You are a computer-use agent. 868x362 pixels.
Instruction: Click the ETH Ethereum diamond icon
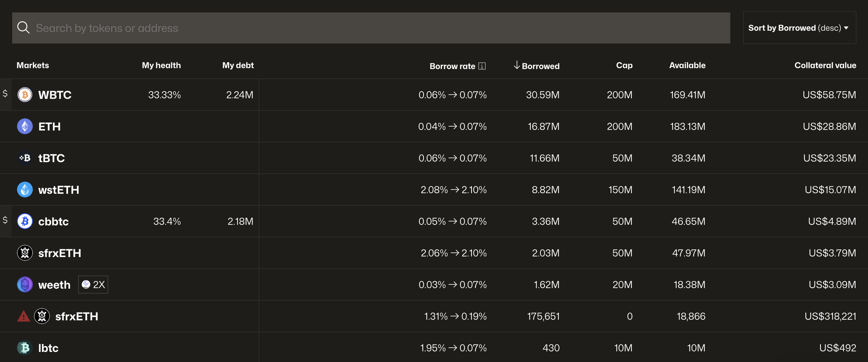click(25, 127)
